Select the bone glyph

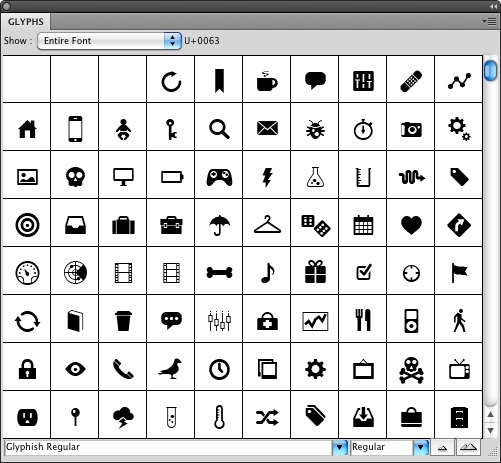[x=219, y=273]
